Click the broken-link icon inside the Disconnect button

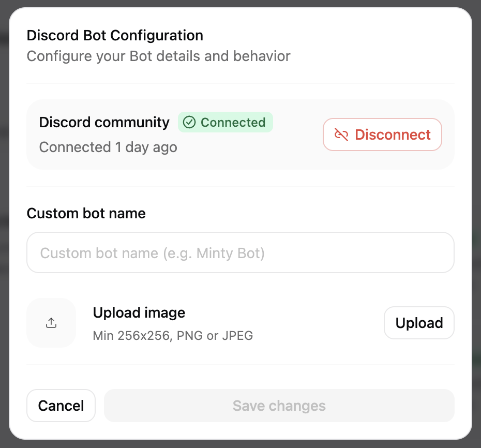point(341,135)
